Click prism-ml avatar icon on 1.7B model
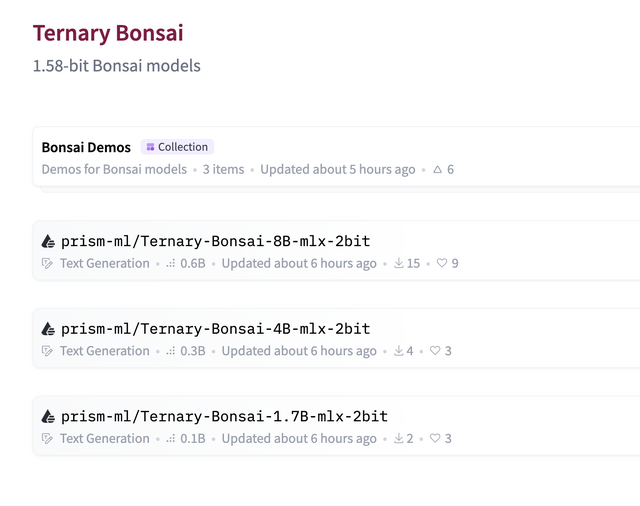 pos(48,416)
